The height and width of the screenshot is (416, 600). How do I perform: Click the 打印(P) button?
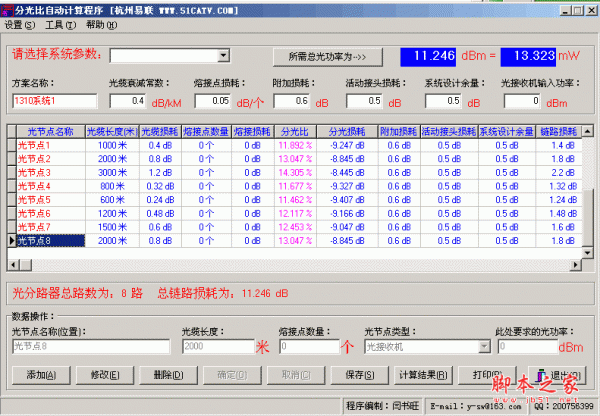point(487,375)
